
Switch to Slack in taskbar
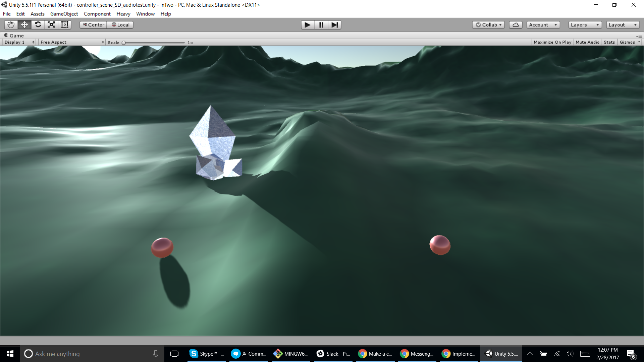pyautogui.click(x=333, y=354)
